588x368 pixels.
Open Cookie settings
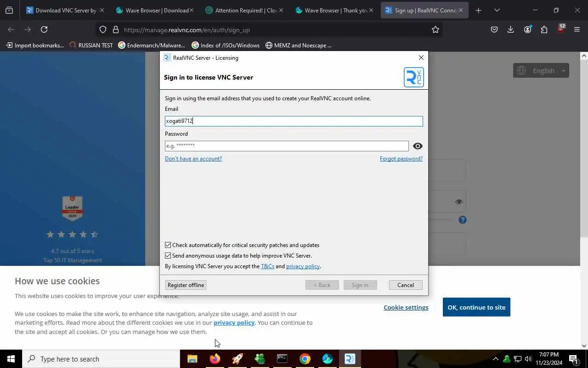coord(406,307)
